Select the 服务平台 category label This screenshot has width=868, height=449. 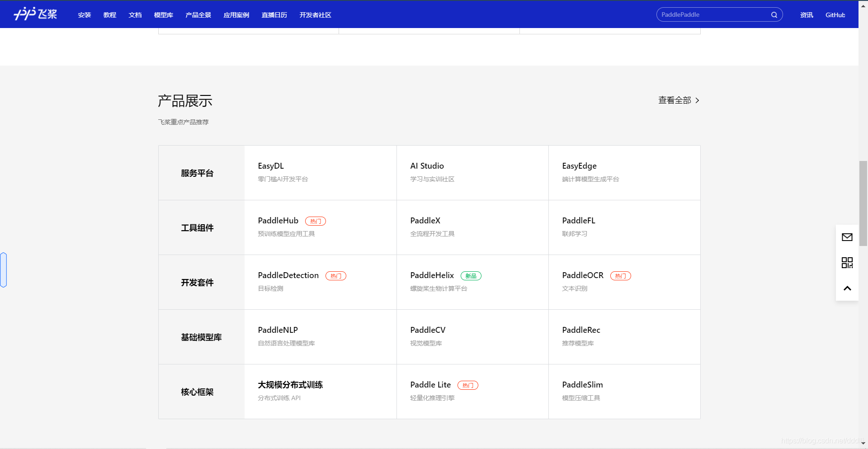[x=197, y=173]
